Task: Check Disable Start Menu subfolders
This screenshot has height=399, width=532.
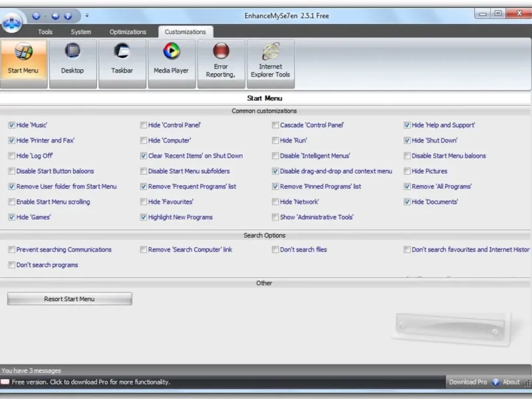Action: pos(144,171)
